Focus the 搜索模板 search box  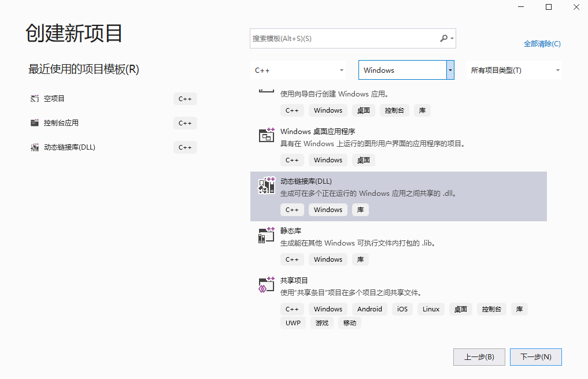pyautogui.click(x=345, y=39)
